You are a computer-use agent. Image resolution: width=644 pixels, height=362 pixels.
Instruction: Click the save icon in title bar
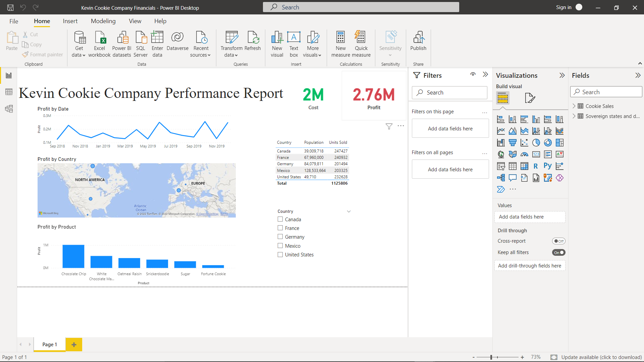[x=10, y=7]
